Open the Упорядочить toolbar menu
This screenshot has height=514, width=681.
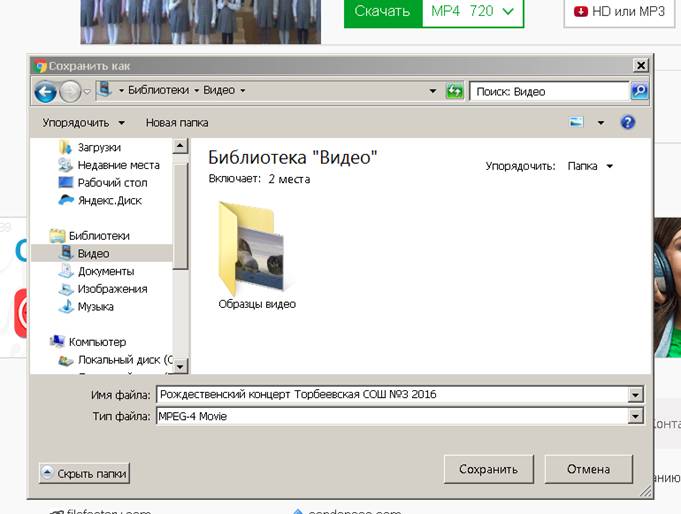pyautogui.click(x=83, y=123)
